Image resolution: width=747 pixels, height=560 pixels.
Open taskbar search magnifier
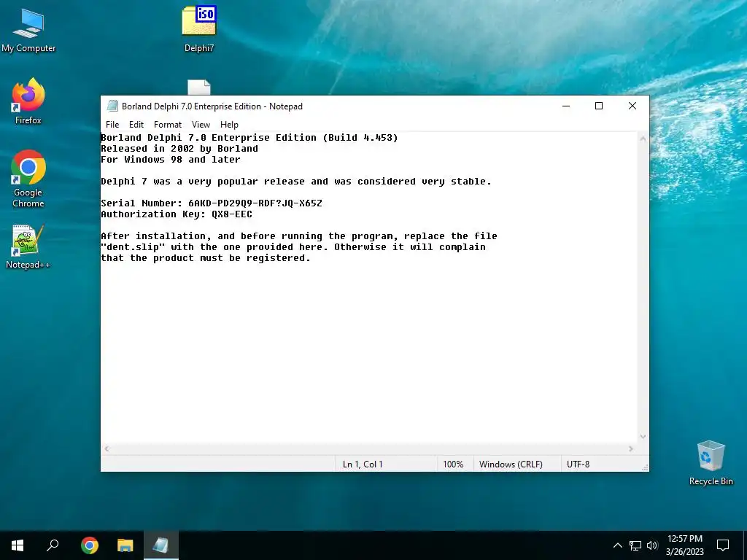click(53, 545)
